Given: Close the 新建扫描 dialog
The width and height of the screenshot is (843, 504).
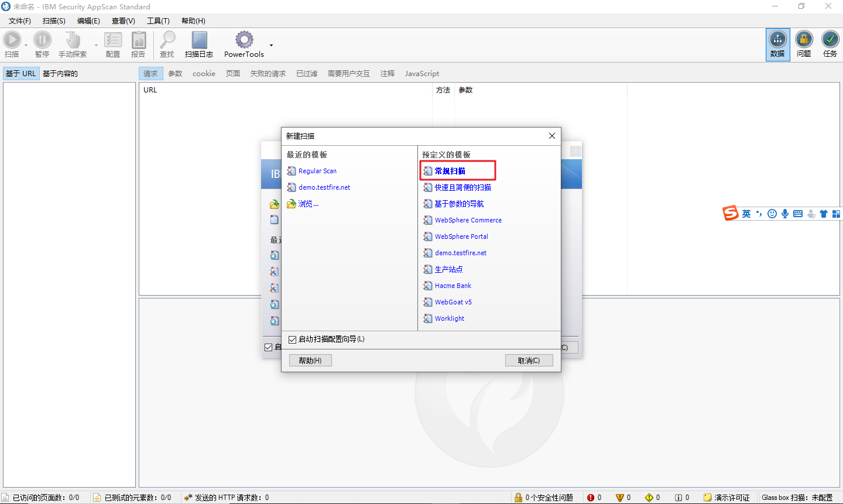Looking at the screenshot, I should coord(552,136).
